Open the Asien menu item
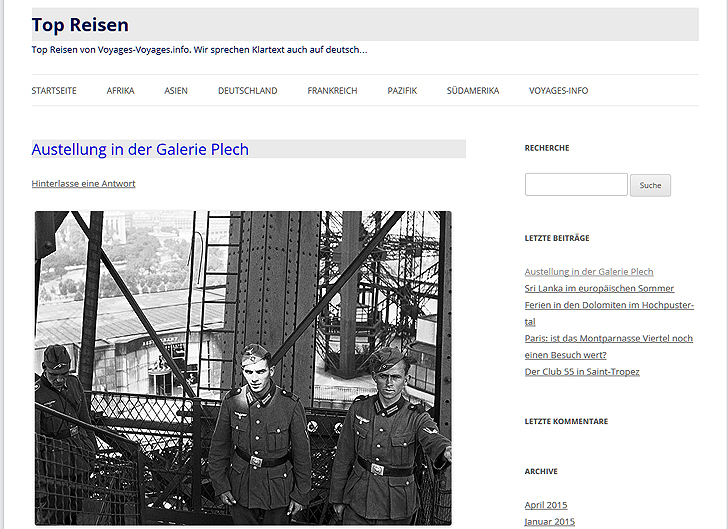This screenshot has width=728, height=529. pos(176,91)
